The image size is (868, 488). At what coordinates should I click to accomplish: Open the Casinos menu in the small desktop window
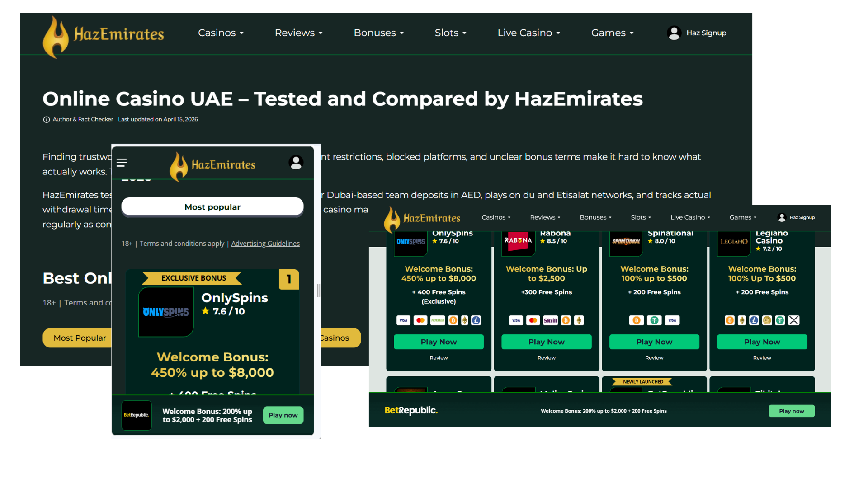pyautogui.click(x=496, y=217)
